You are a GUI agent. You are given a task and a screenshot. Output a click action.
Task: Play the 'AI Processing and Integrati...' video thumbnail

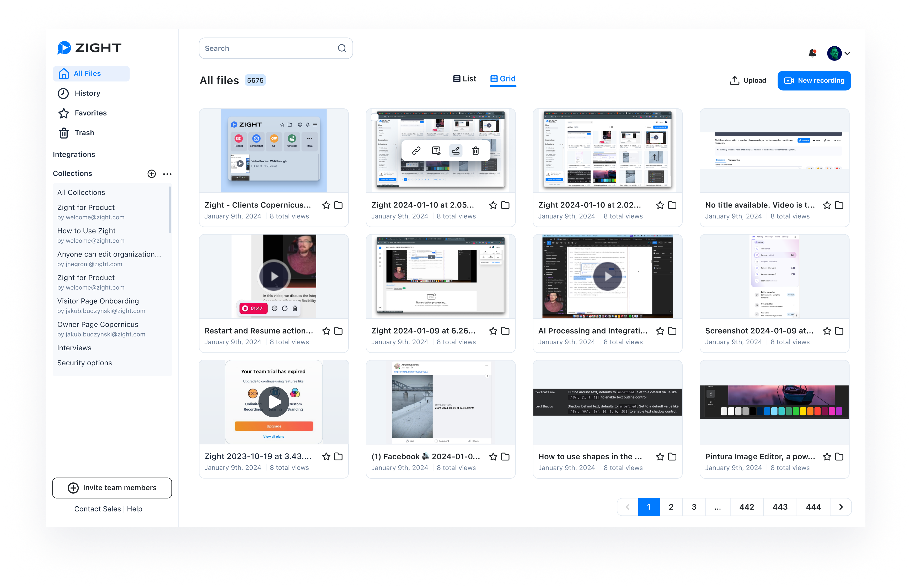[x=607, y=276]
